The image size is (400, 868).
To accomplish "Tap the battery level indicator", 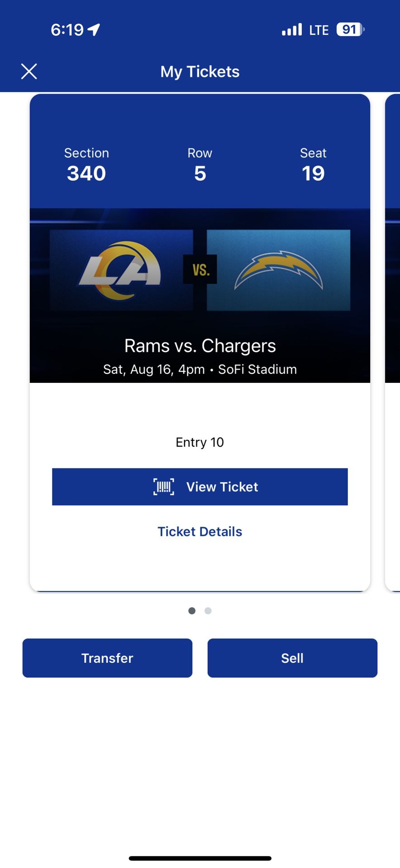I will click(x=350, y=30).
